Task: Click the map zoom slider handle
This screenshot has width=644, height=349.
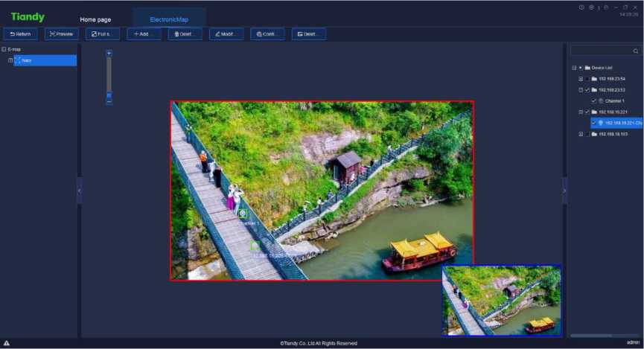Action: (109, 95)
